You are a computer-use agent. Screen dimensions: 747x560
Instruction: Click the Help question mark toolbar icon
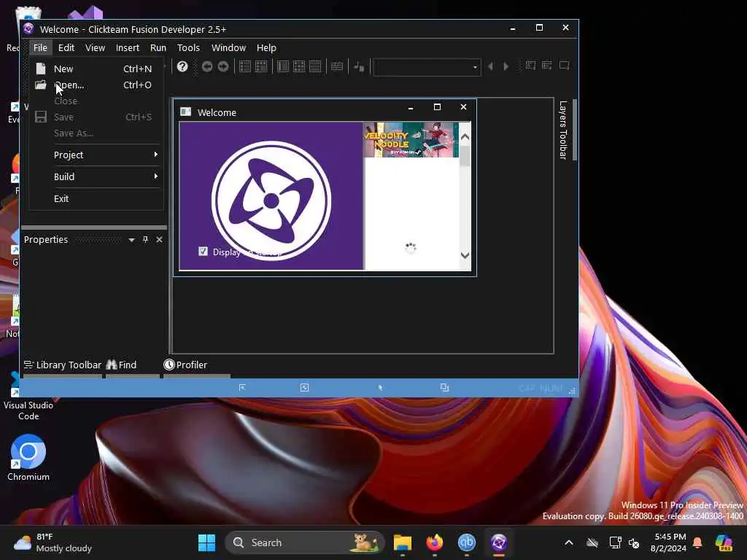(182, 66)
